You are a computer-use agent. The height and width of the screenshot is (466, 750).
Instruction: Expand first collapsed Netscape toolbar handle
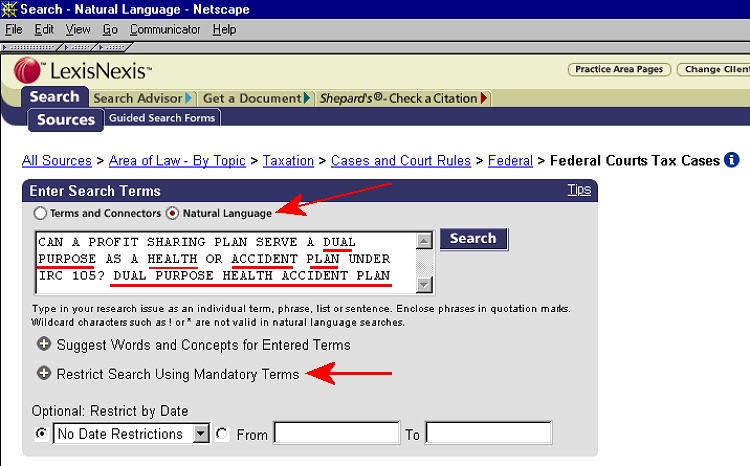(x=30, y=47)
